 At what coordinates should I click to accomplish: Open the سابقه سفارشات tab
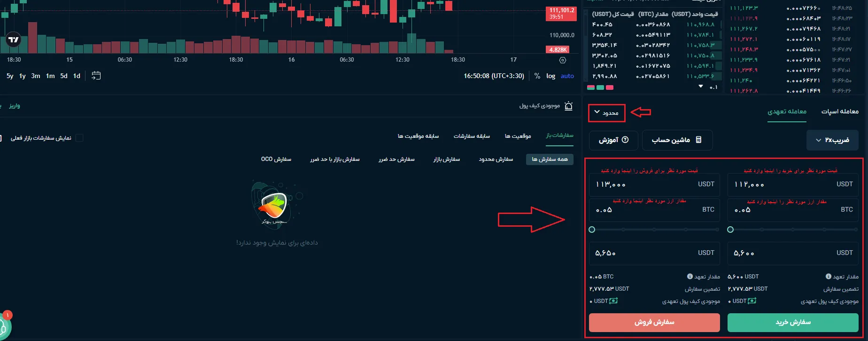472,136
